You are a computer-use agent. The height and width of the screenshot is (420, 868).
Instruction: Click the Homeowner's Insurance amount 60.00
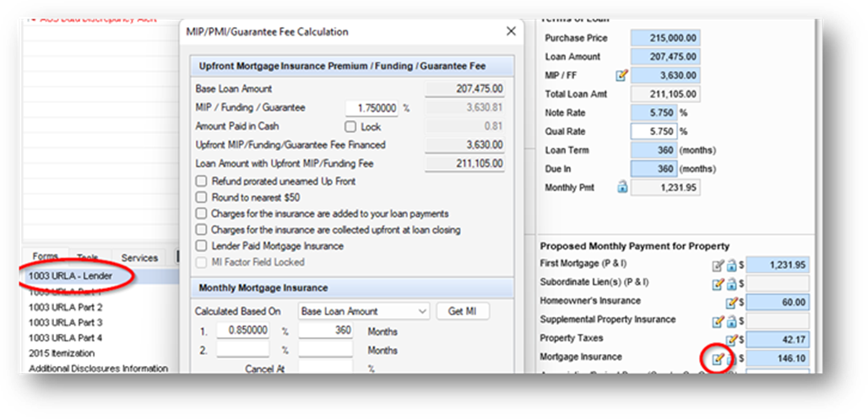coord(778,303)
